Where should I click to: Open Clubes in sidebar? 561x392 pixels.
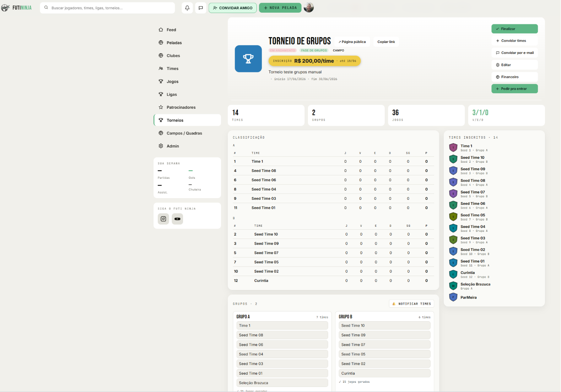coord(187,56)
